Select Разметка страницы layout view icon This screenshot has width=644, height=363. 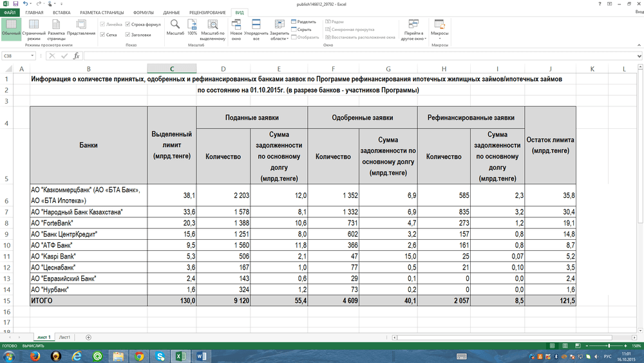[x=56, y=29]
